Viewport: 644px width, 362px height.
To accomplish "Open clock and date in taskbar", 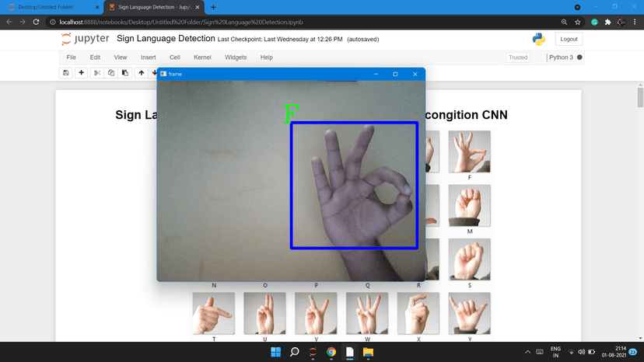I will [x=614, y=352].
